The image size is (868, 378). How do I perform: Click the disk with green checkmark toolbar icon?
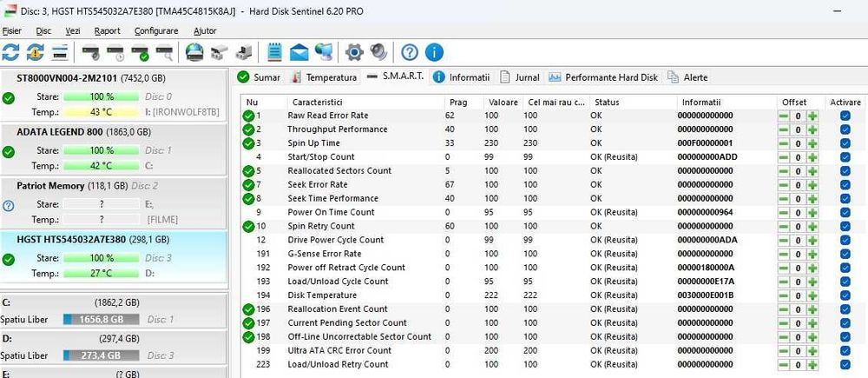click(140, 53)
